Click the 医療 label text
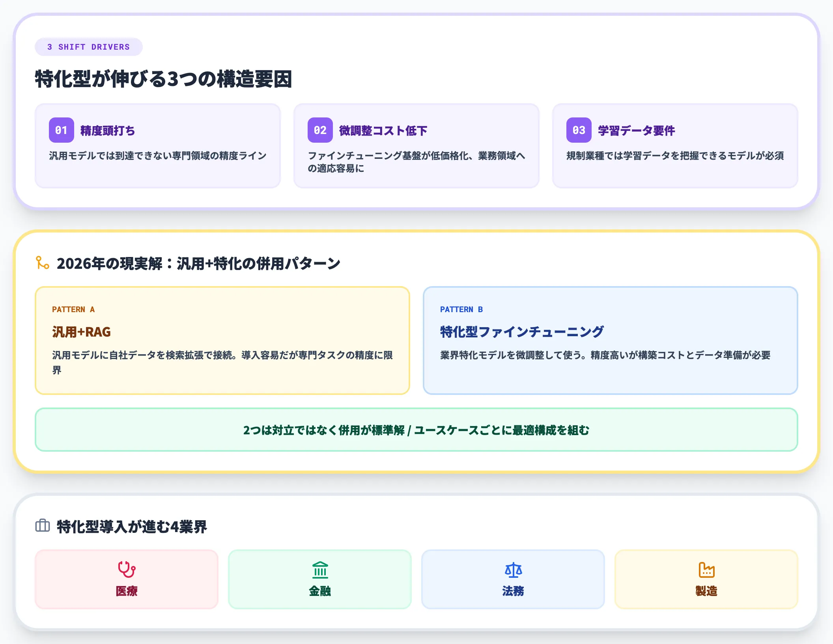 pyautogui.click(x=127, y=591)
